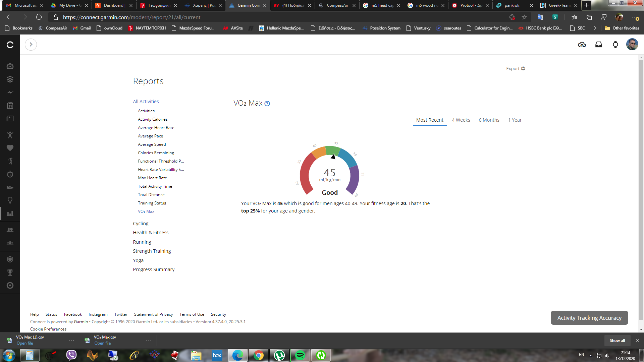Open the News Feed icon in sidebar
Image resolution: width=644 pixels, height=362 pixels.
pyautogui.click(x=10, y=118)
